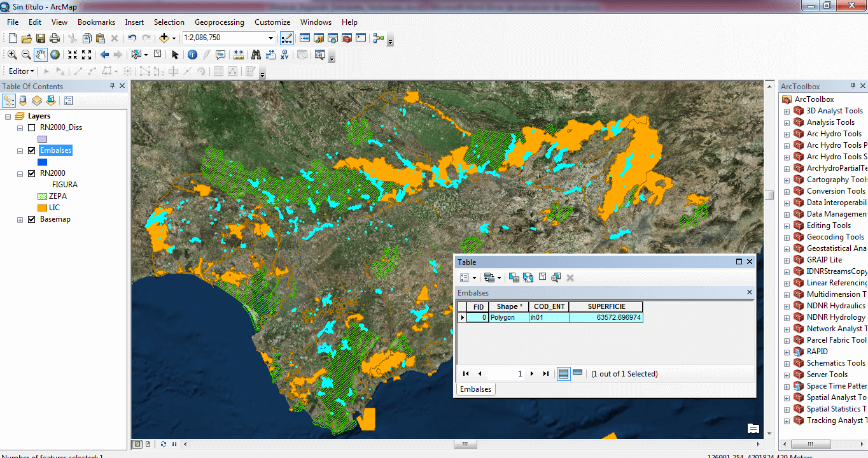Activate the Identify tool
The image size is (868, 458).
click(192, 55)
